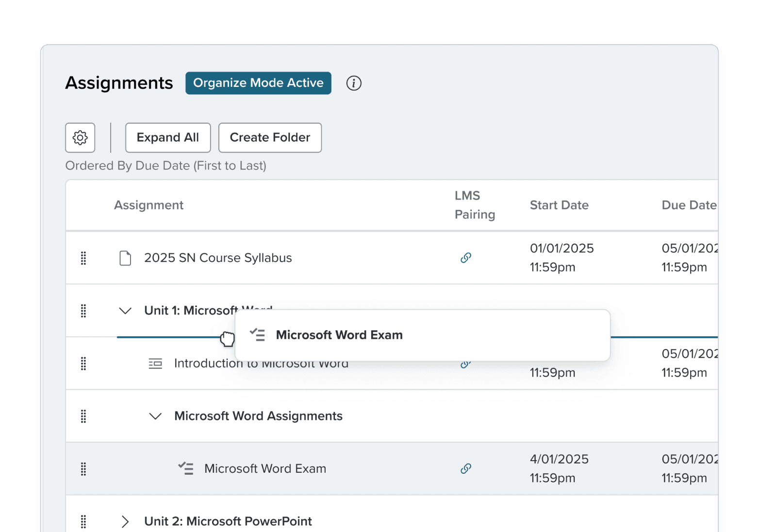Grab drag handle for Unit 2 PowerPoint folder
Screen dimensions: 759x532
[x=83, y=521]
